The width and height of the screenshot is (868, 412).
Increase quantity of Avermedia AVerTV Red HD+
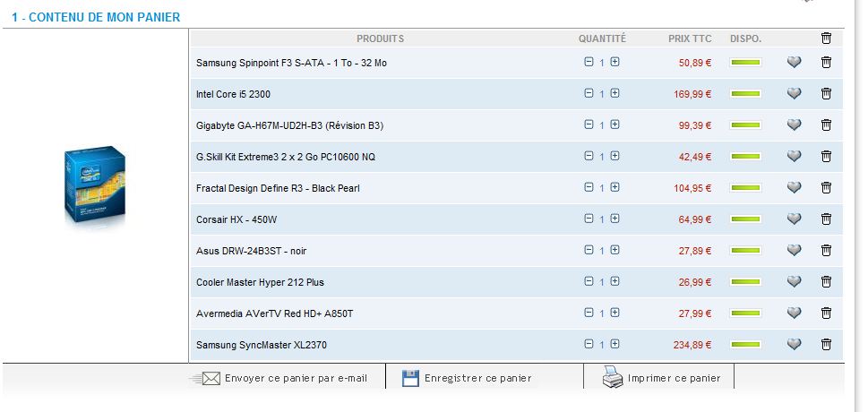pos(614,313)
